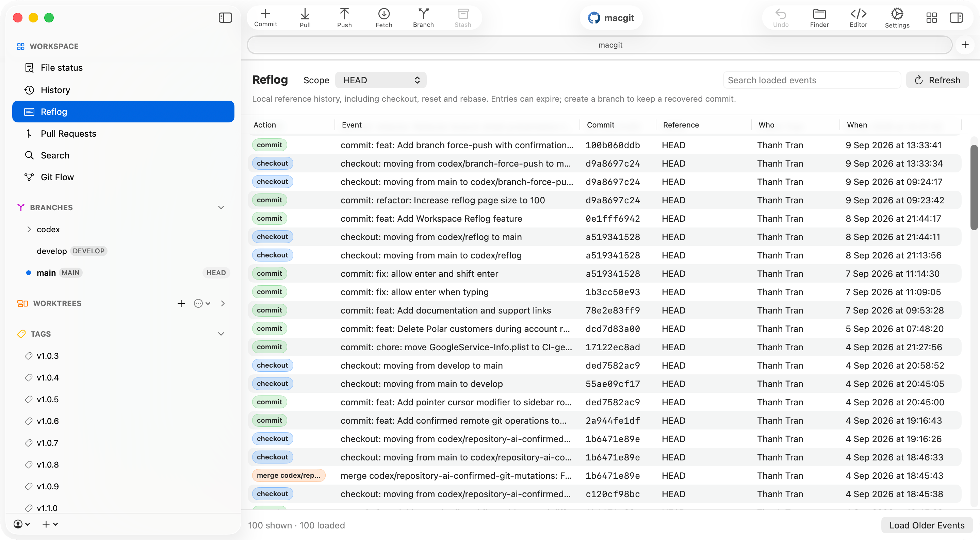Open the repository in Editor
This screenshot has width=980, height=540.
click(859, 18)
